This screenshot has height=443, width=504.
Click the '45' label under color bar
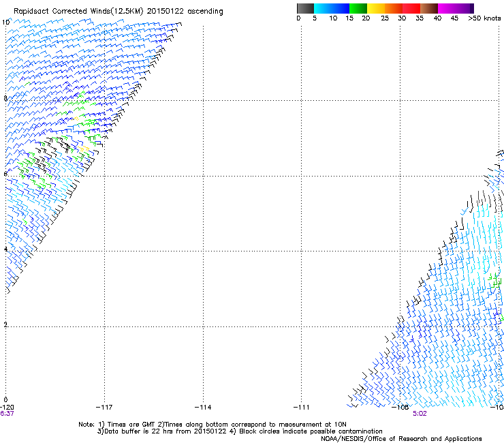[x=454, y=18]
